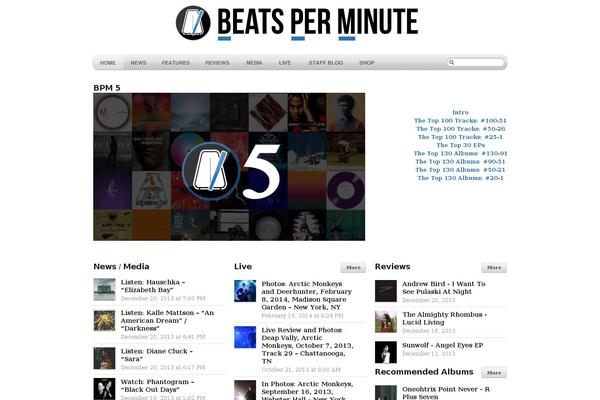Click the More button in Reviews section

(494, 268)
